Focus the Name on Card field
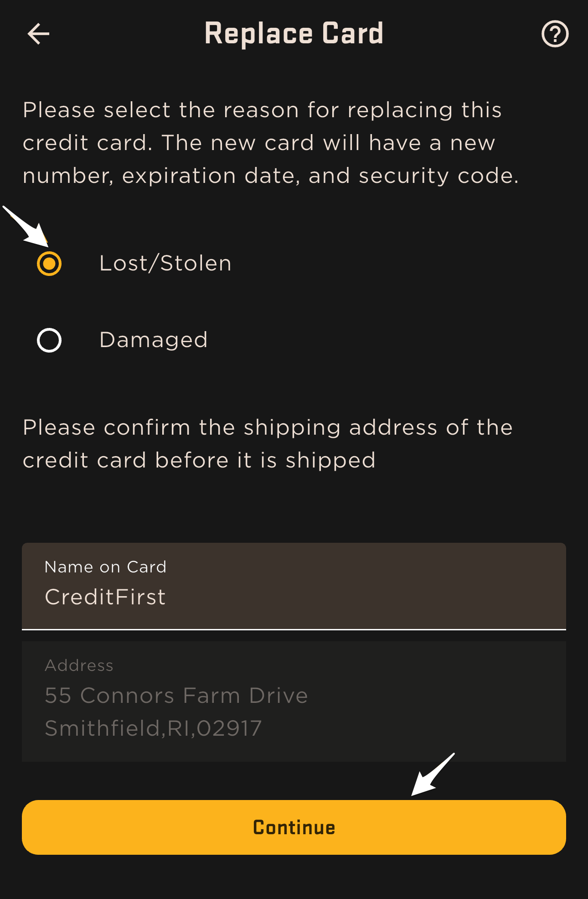Viewport: 588px width, 899px height. coord(294,586)
